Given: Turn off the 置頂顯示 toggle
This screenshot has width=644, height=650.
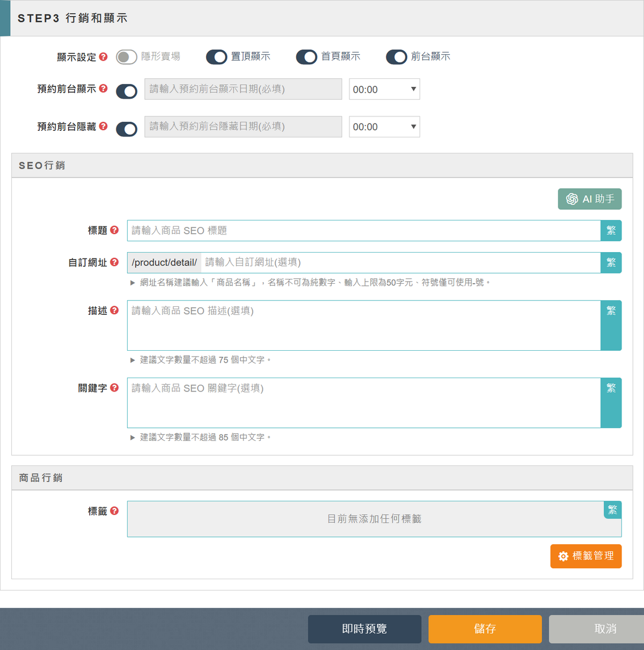Looking at the screenshot, I should click(x=217, y=57).
